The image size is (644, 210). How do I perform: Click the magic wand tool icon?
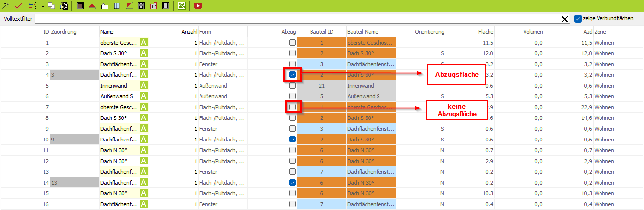(x=7, y=6)
